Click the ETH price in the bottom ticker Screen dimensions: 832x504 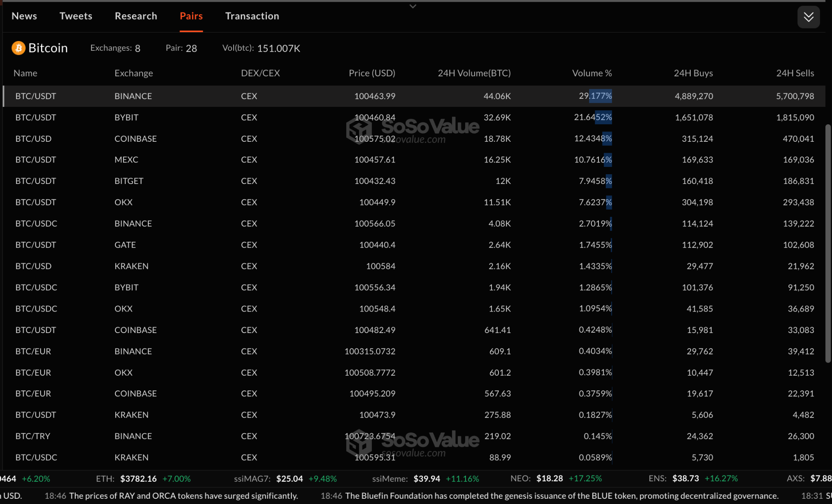click(139, 478)
